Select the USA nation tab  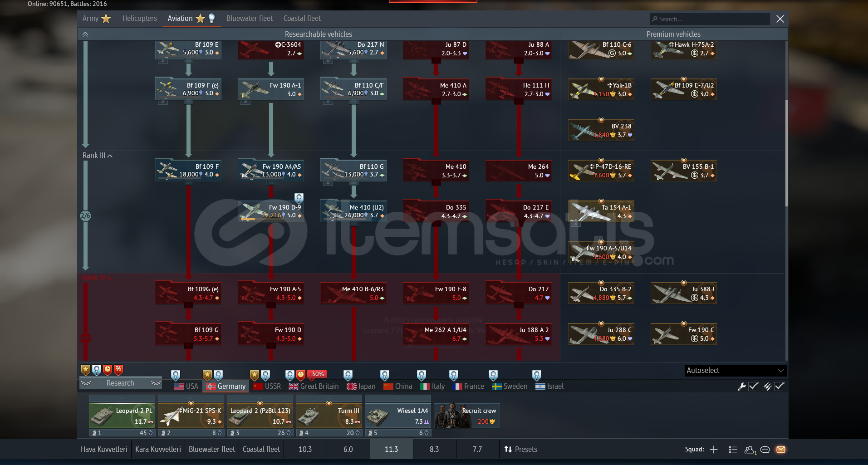pyautogui.click(x=186, y=387)
